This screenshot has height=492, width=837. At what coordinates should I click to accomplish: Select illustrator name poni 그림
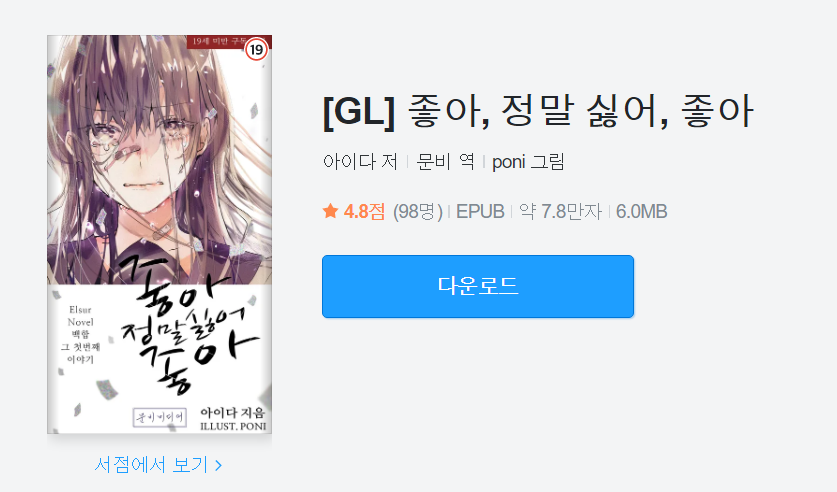point(528,161)
